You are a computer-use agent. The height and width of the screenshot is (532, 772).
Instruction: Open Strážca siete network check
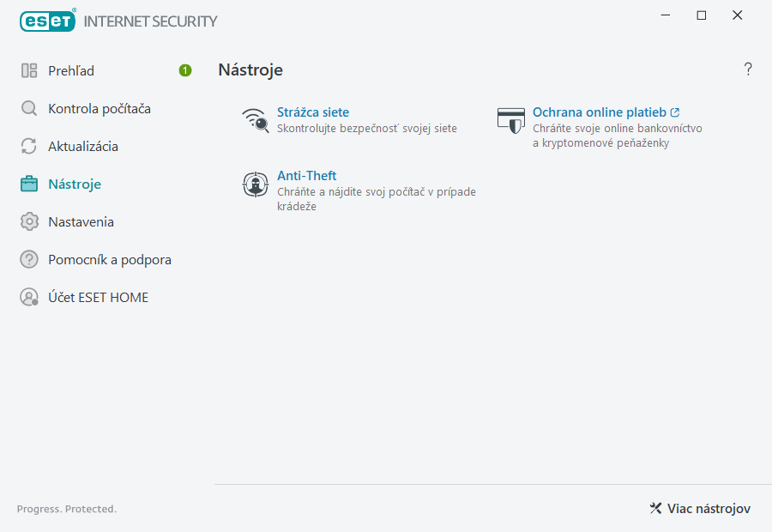[313, 112]
